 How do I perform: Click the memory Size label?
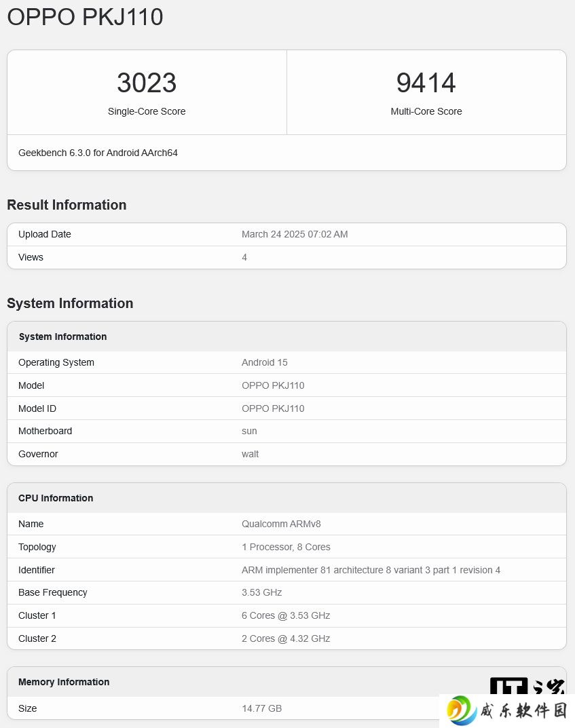click(x=27, y=708)
